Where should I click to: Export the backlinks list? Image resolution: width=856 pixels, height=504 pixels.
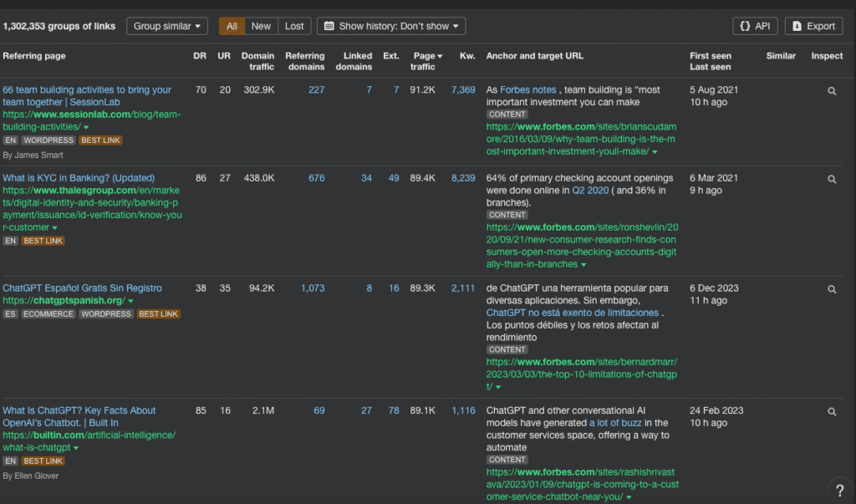tap(813, 26)
